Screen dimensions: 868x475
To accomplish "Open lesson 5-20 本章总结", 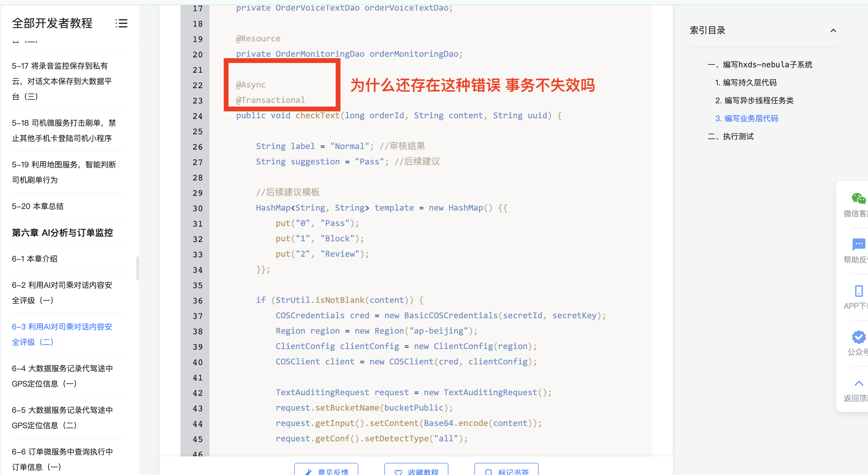I will point(38,206).
